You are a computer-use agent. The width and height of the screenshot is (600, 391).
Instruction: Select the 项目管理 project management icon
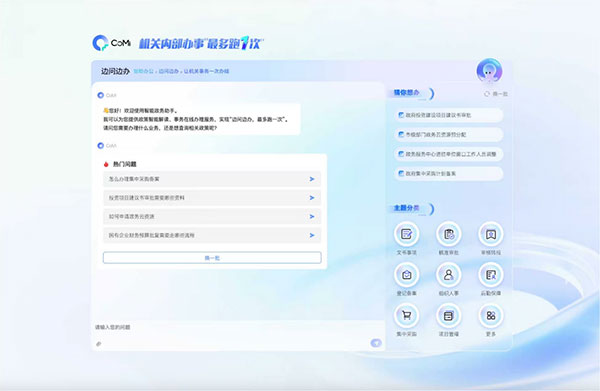pyautogui.click(x=449, y=316)
